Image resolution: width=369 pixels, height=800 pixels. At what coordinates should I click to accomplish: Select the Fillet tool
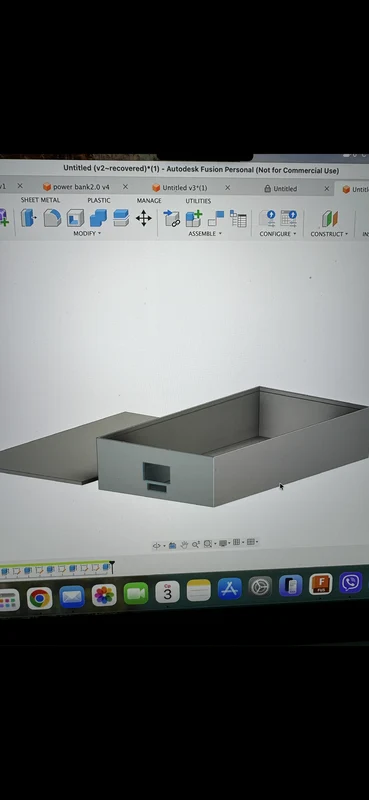point(52,218)
